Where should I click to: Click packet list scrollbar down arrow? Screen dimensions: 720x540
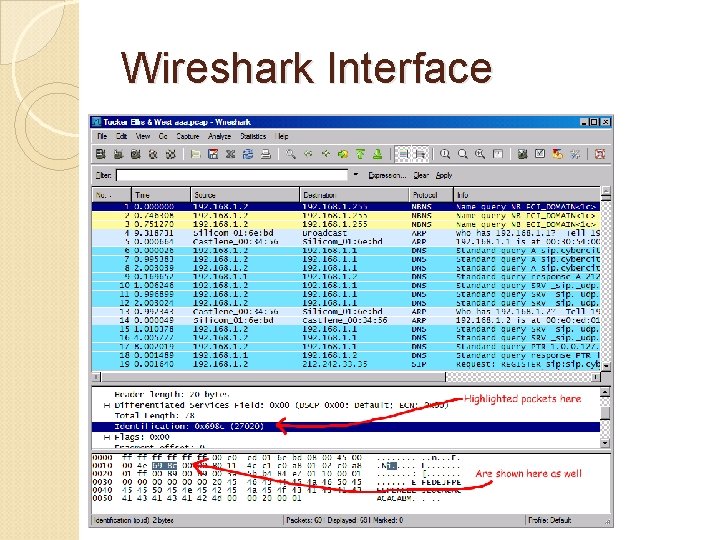point(606,366)
